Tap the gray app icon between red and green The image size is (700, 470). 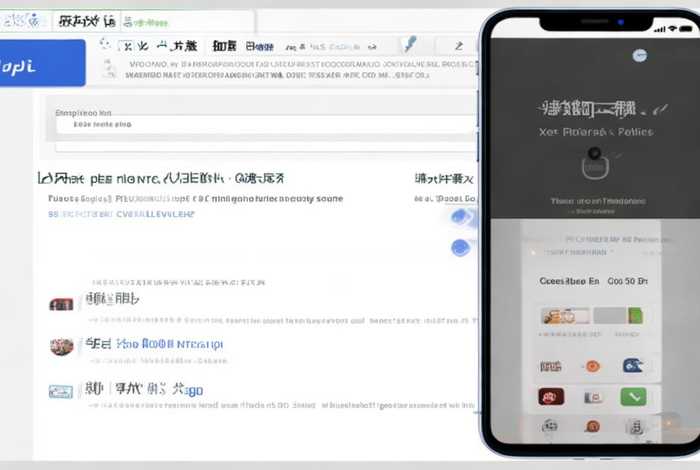592,397
